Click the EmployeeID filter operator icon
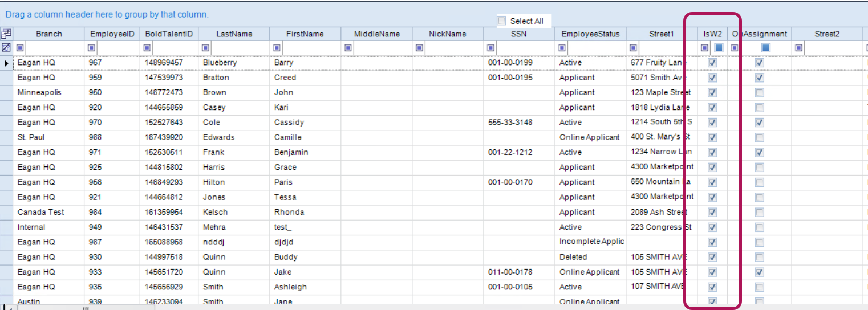The width and height of the screenshot is (868, 310). 91,48
